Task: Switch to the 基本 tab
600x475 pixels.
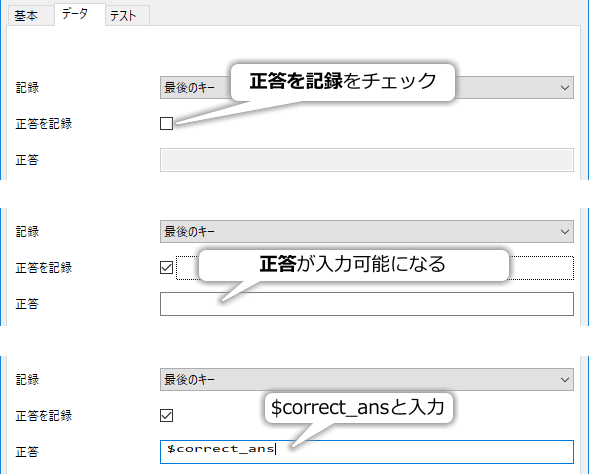Action: [x=31, y=16]
